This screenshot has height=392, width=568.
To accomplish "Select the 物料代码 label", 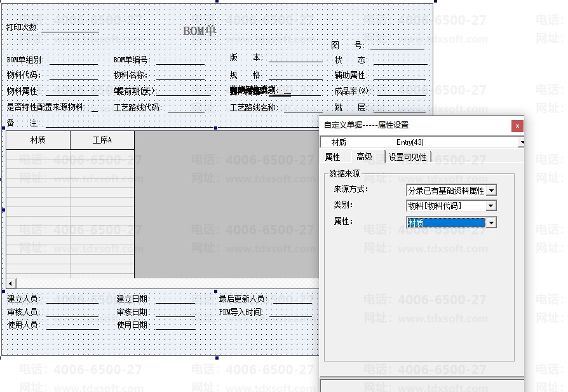I will [x=24, y=76].
